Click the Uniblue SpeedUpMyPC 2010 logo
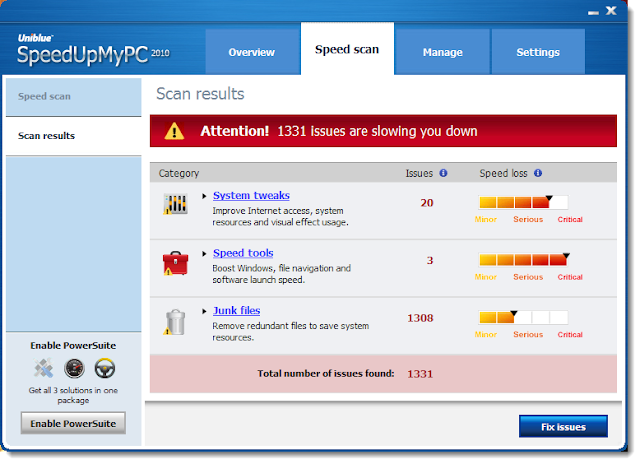 [x=93, y=50]
